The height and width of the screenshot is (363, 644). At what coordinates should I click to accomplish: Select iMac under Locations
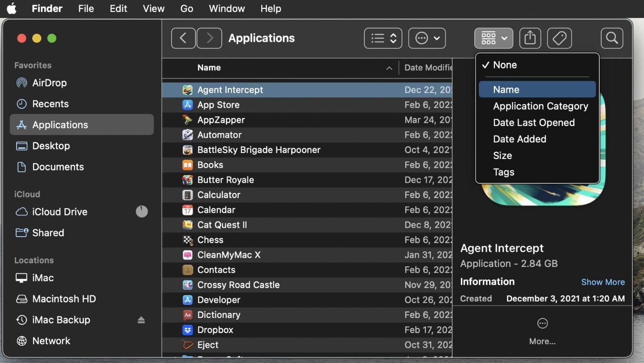coord(82,278)
